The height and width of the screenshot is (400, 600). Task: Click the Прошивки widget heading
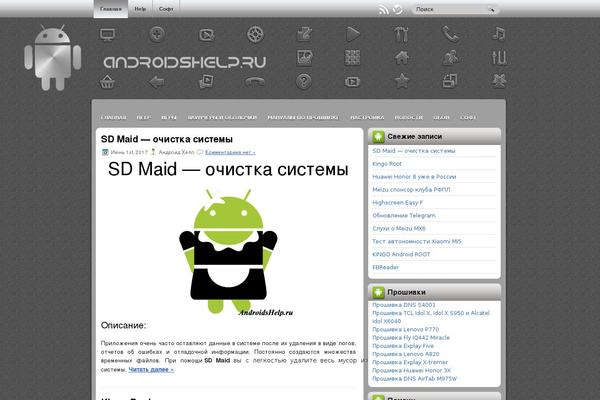pos(406,292)
